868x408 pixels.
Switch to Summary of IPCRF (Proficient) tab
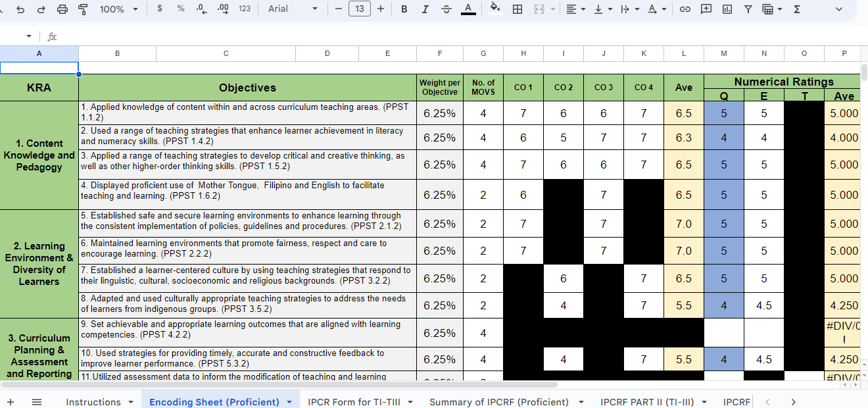(499, 402)
